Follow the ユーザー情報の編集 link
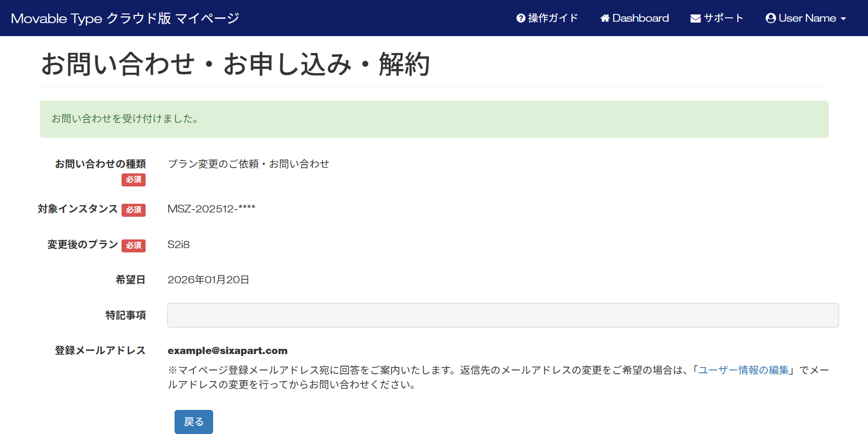 click(x=743, y=370)
